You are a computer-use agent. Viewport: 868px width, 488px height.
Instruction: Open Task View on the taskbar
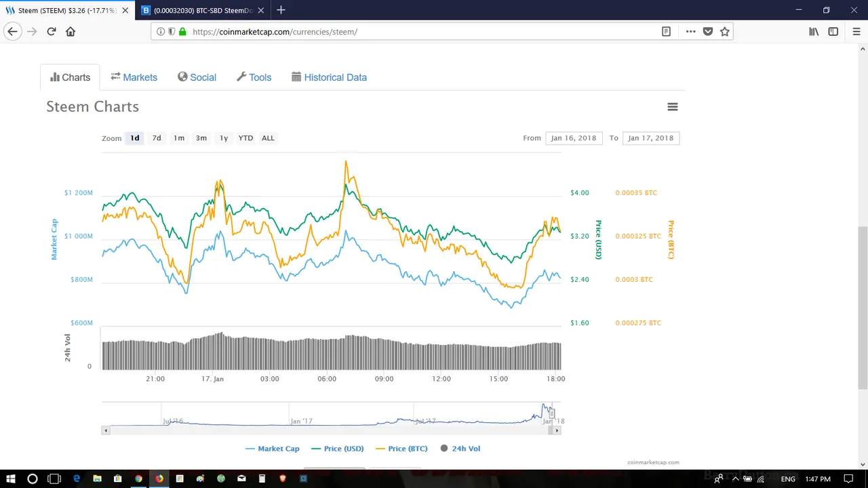point(54,479)
